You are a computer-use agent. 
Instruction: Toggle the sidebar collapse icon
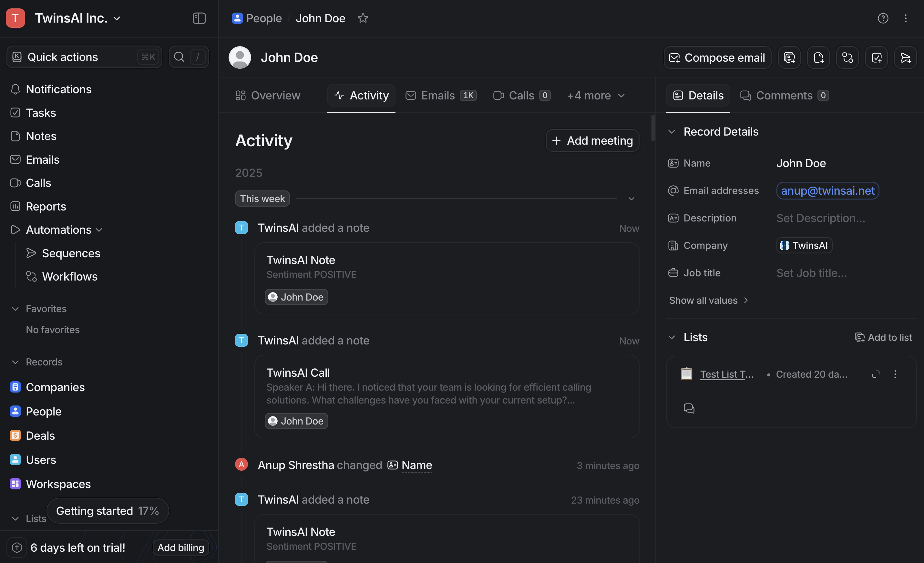(x=199, y=18)
